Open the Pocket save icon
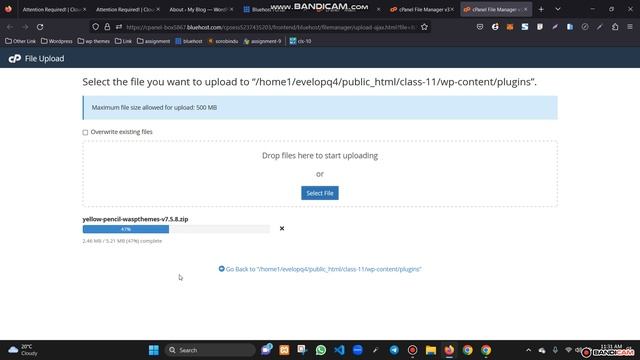 point(480,27)
